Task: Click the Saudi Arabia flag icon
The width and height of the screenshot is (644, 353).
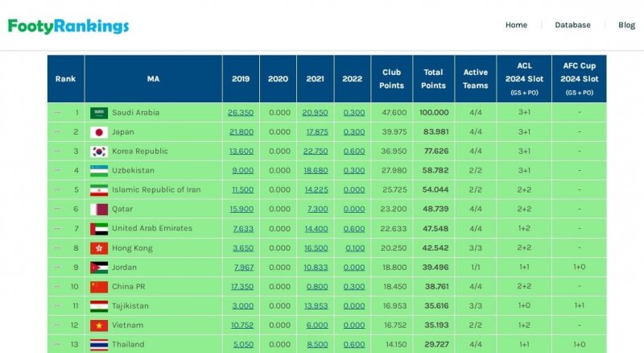Action: coord(99,113)
